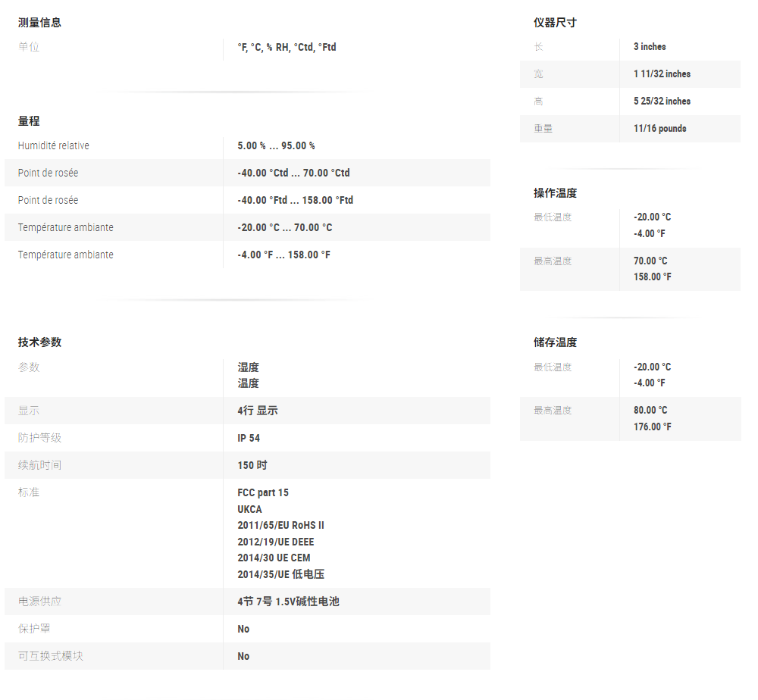Select the 4行 显示 display value
The image size is (758, 700).
258,411
